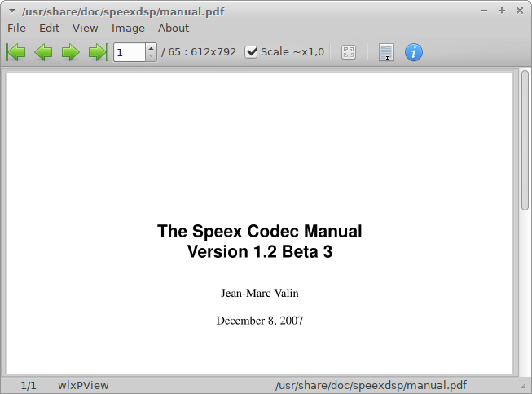Minimize the window
Screen dimensions: 532x394
pos(484,11)
